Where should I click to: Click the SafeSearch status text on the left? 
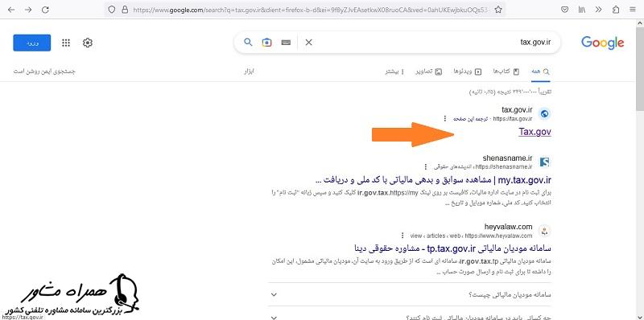(44, 72)
